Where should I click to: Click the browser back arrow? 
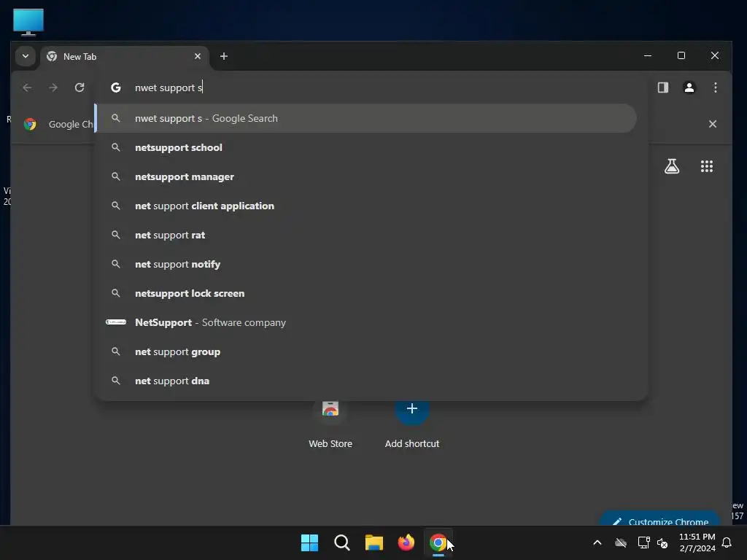click(27, 87)
